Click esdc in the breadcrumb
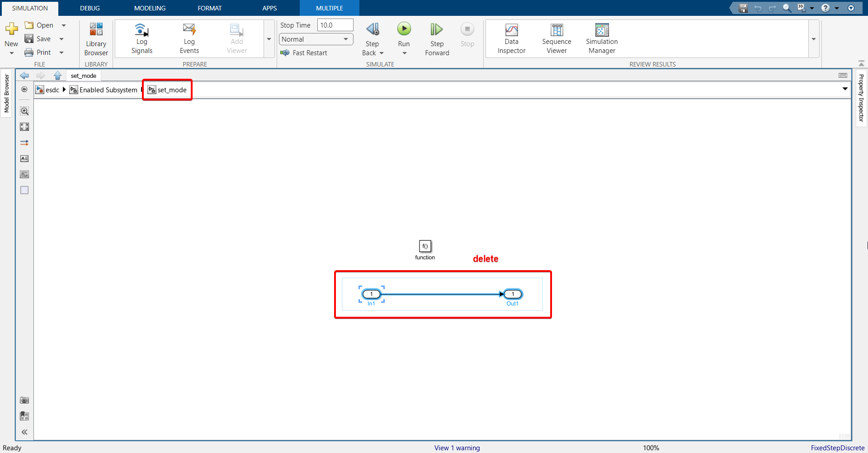The width and height of the screenshot is (868, 453). point(48,90)
